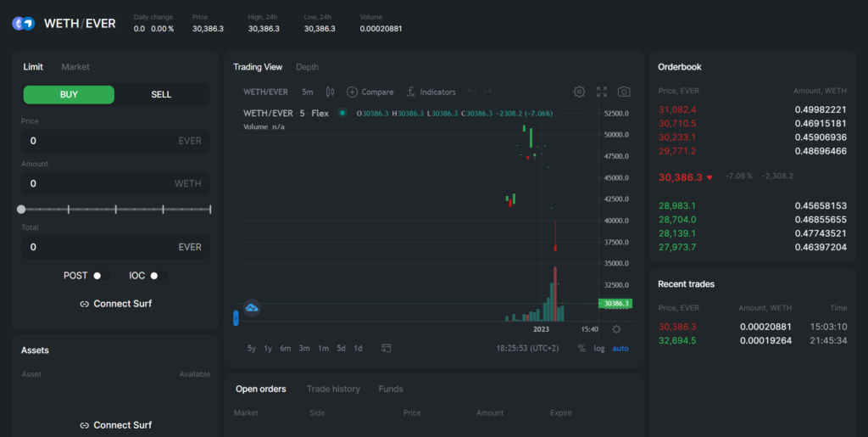868x437 pixels.
Task: Focus the Amount WETH input field
Action: [x=115, y=184]
